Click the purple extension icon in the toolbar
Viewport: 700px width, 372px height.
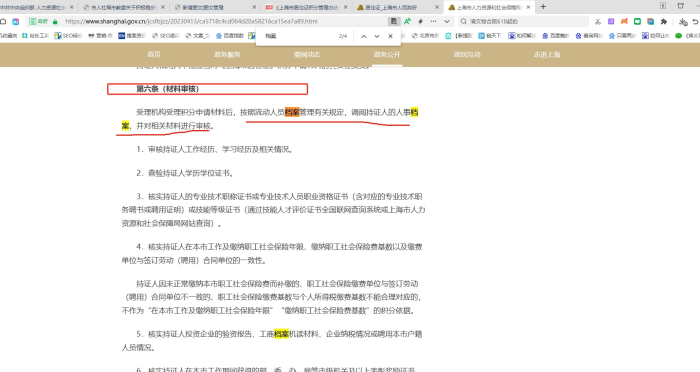[x=611, y=21]
